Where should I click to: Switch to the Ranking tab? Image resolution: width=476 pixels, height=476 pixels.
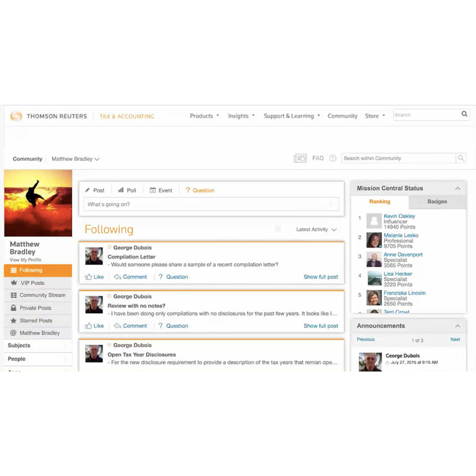(x=380, y=202)
